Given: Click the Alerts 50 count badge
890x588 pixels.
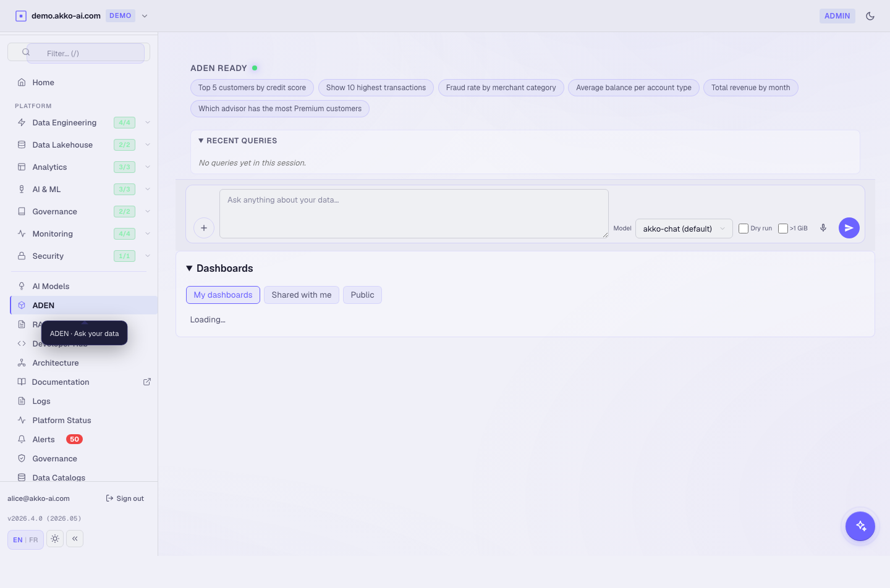Looking at the screenshot, I should (74, 439).
